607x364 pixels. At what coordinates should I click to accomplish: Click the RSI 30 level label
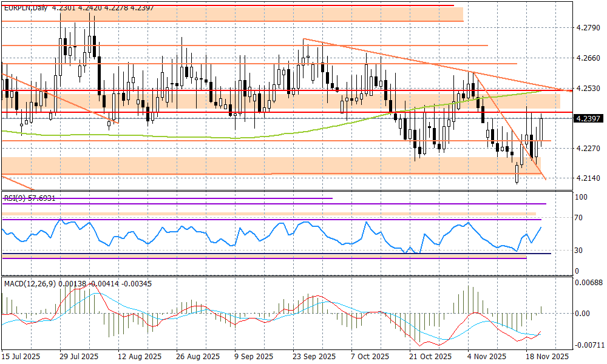click(x=580, y=250)
